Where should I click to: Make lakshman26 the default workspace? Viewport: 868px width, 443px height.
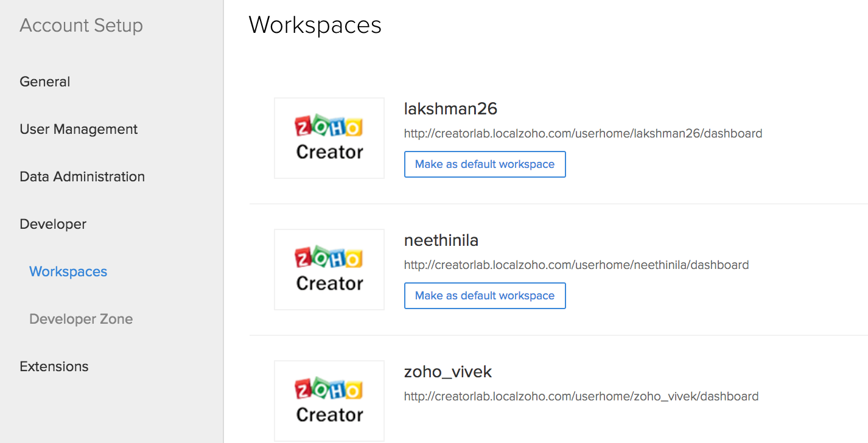(485, 164)
